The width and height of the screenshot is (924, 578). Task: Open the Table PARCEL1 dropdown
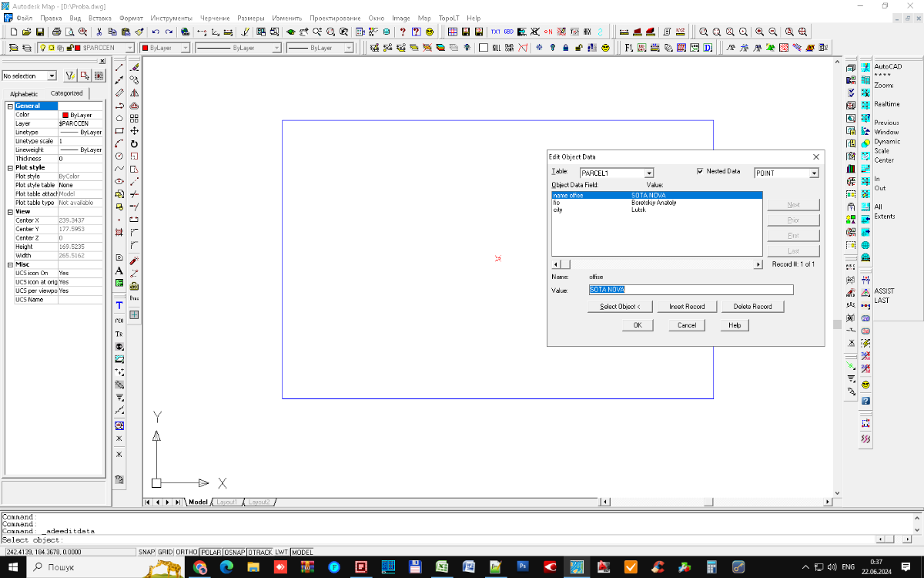pyautogui.click(x=649, y=173)
